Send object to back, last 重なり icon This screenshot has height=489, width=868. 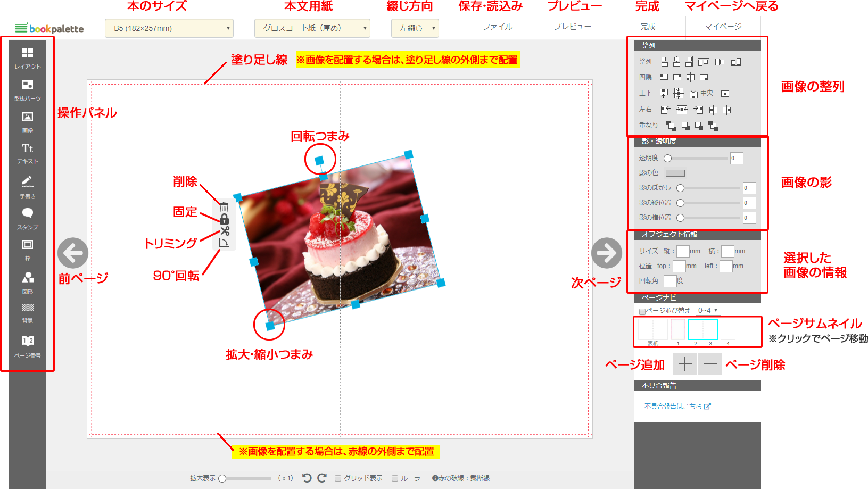[713, 126]
